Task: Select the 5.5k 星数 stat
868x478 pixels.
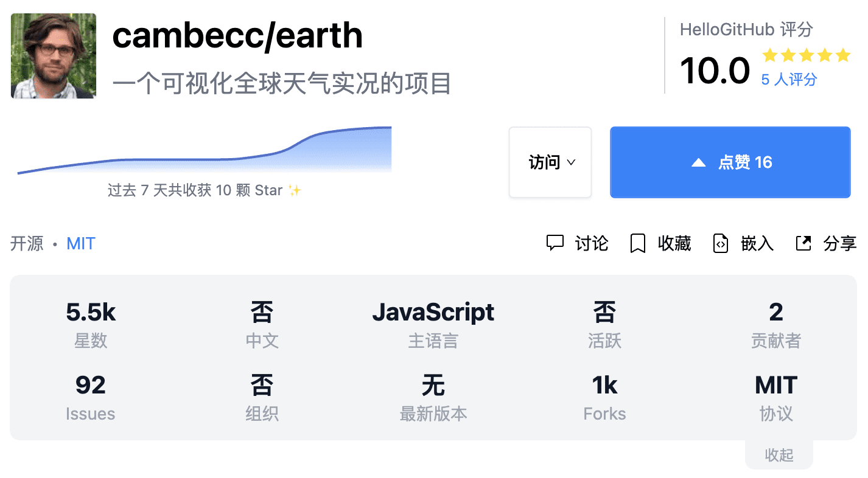Action: click(91, 325)
